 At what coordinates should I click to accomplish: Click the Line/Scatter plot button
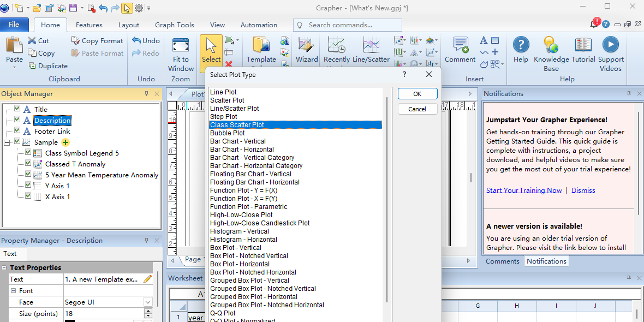[371, 50]
